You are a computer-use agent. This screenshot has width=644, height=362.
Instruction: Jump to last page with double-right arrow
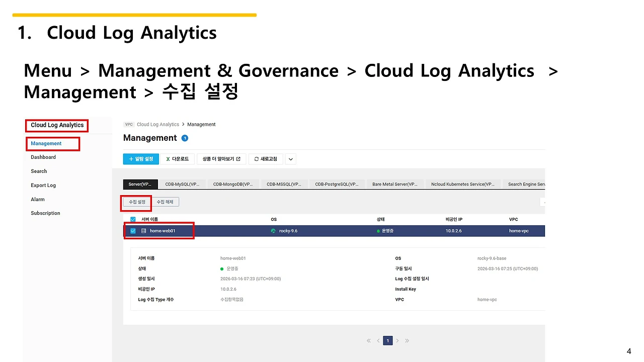(x=407, y=341)
